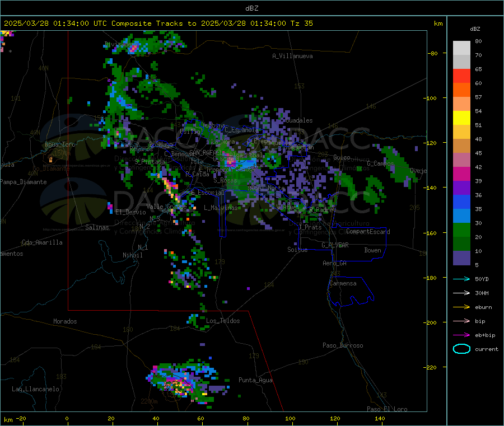Viewport: 504px width, 426px height.
Task: Click the Lag.Llancanelo map label
Action: (35, 389)
